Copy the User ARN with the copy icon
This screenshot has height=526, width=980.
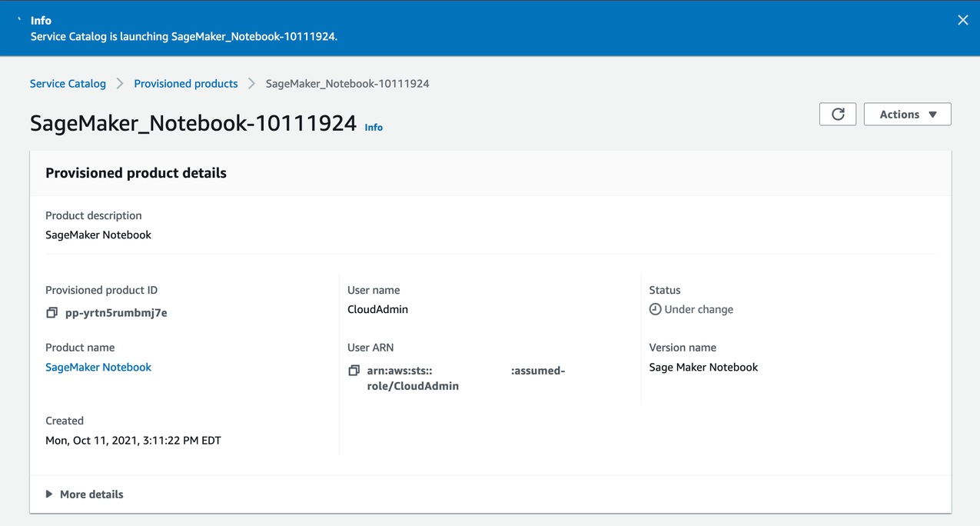click(x=354, y=371)
